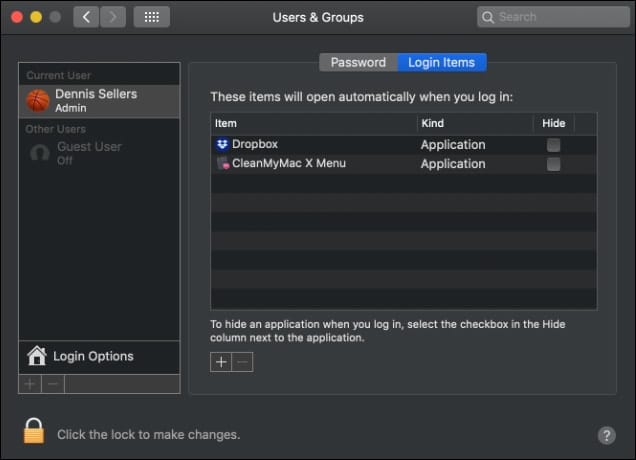The image size is (636, 460).
Task: Add a user with sidebar plus button
Action: click(30, 384)
